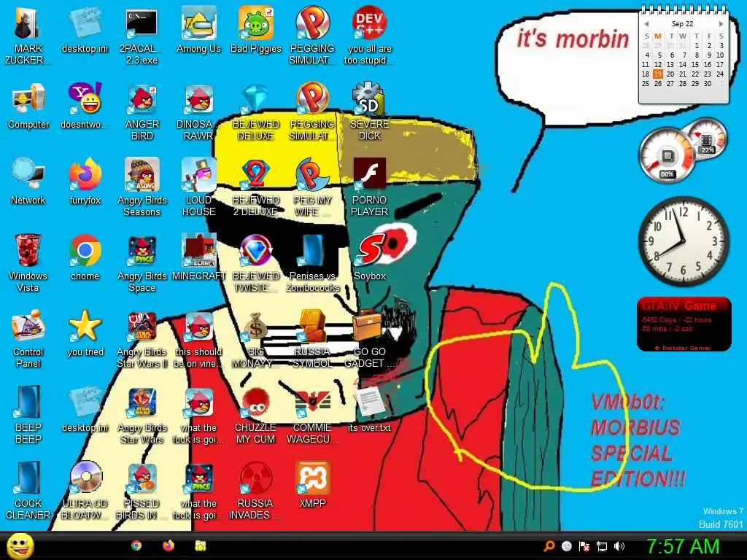Image resolution: width=747 pixels, height=560 pixels.
Task: Open the Action Center flag icon
Action: 584,546
